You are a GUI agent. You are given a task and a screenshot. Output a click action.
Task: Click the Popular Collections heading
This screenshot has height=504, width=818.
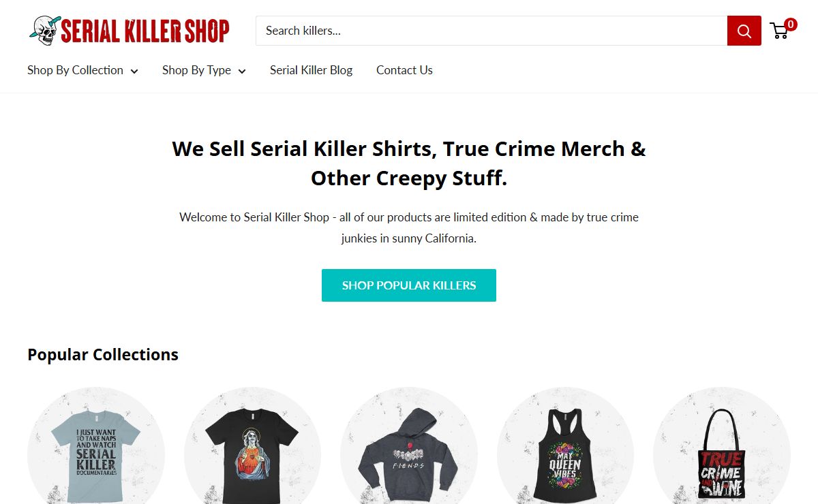(x=103, y=355)
